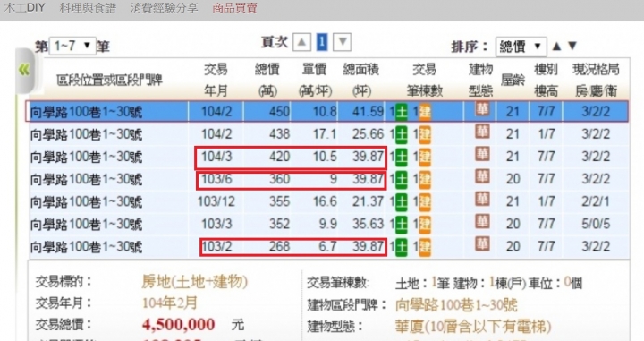Image resolution: width=644 pixels, height=341 pixels.
Task: Sort ascending with the up triangle
Action: [556, 46]
